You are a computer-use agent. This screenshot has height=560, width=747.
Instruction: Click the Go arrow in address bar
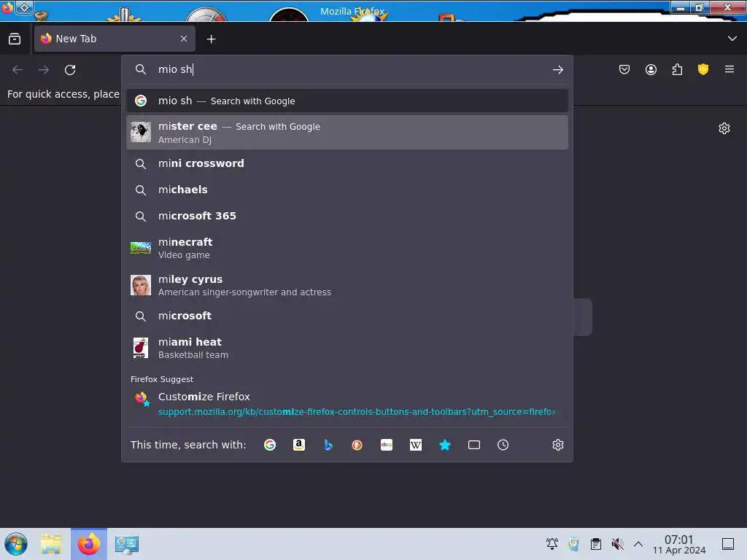(x=558, y=70)
